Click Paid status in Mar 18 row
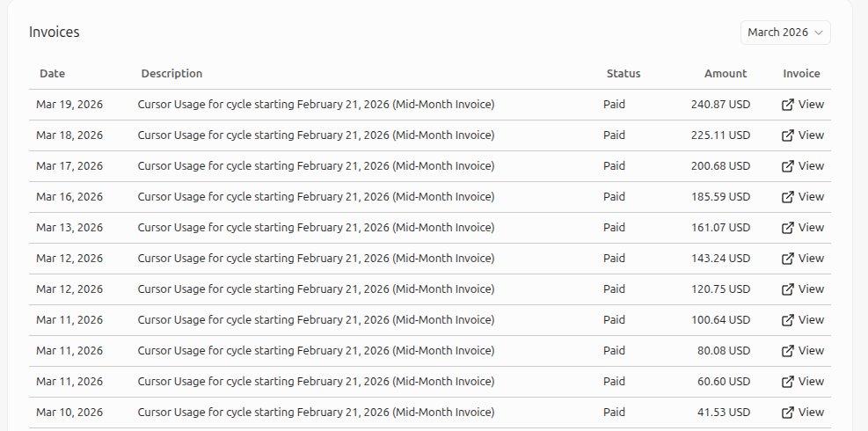This screenshot has width=868, height=431. coord(614,135)
